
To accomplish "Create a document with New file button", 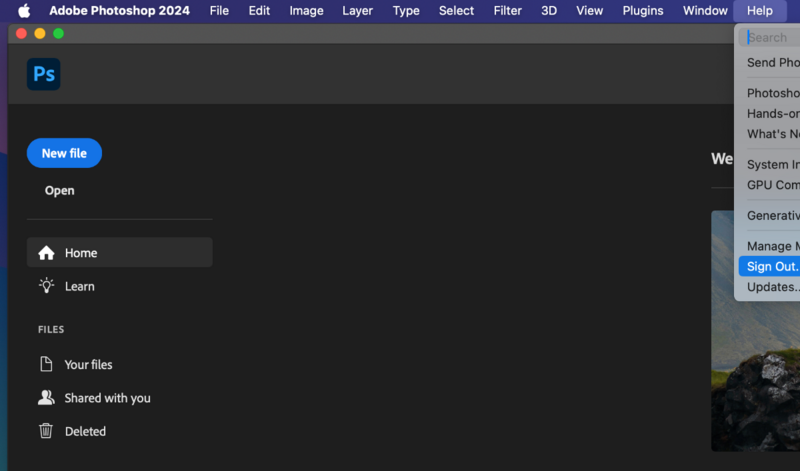I will point(64,153).
